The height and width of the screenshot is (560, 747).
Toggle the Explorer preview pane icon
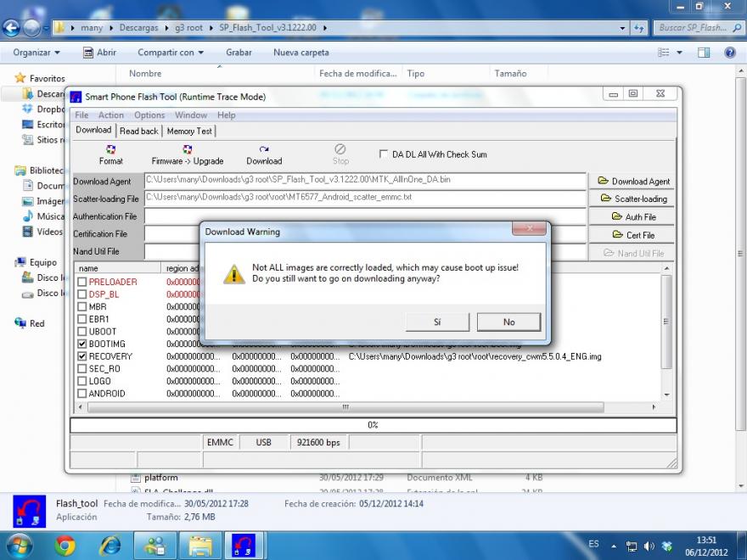tap(704, 53)
